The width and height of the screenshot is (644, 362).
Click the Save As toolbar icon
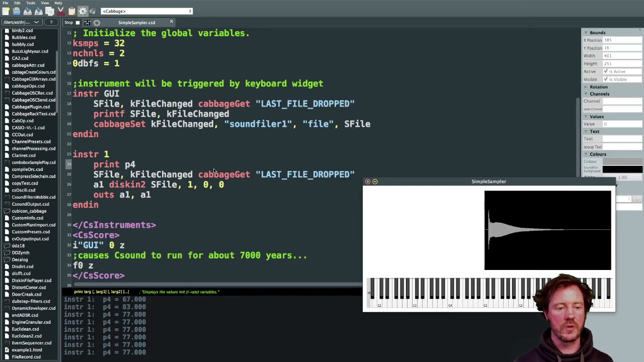tap(39, 11)
